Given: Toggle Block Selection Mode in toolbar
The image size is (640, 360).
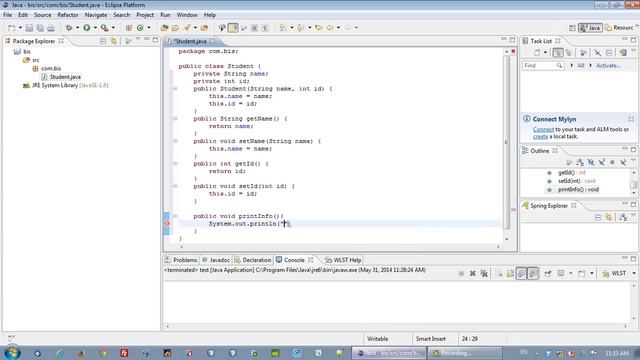Looking at the screenshot, I should pos(254,28).
